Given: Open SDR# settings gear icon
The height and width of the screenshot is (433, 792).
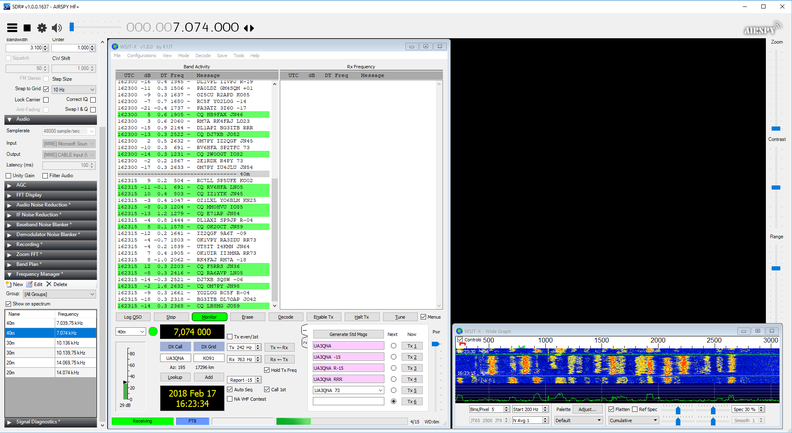Looking at the screenshot, I should [x=42, y=28].
